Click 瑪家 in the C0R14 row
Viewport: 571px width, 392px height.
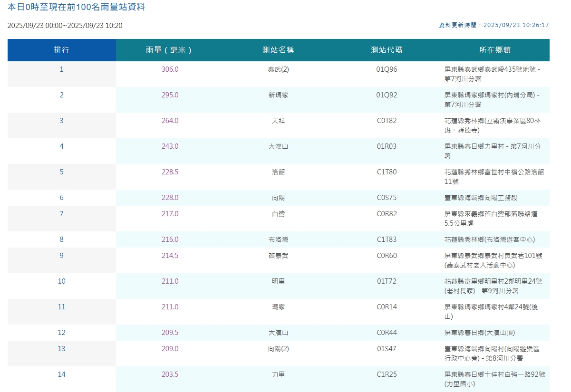pos(279,307)
